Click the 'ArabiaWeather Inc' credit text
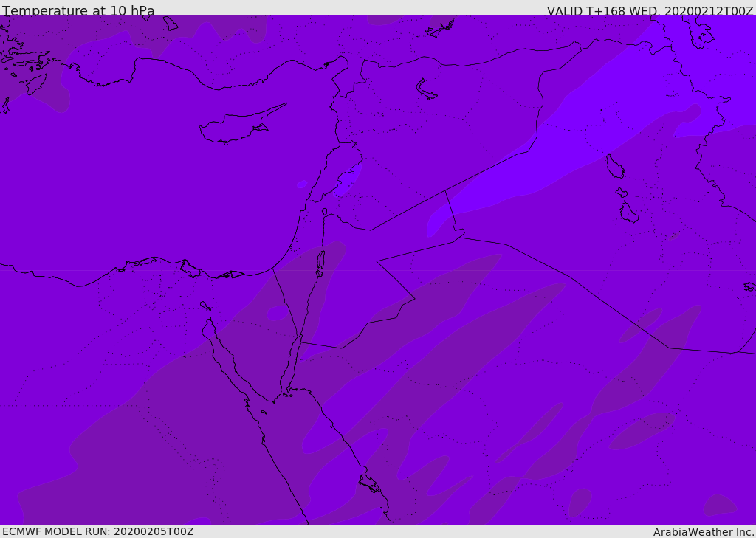 coord(703,532)
